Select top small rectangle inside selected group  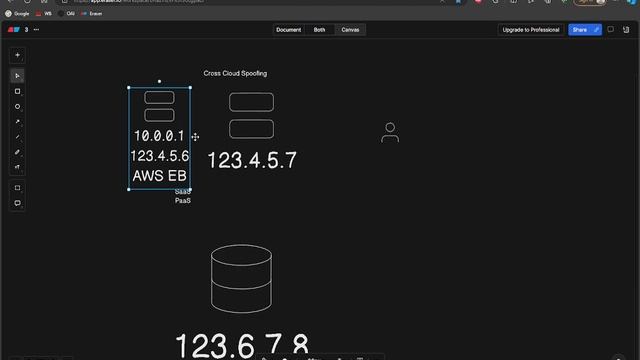click(159, 98)
